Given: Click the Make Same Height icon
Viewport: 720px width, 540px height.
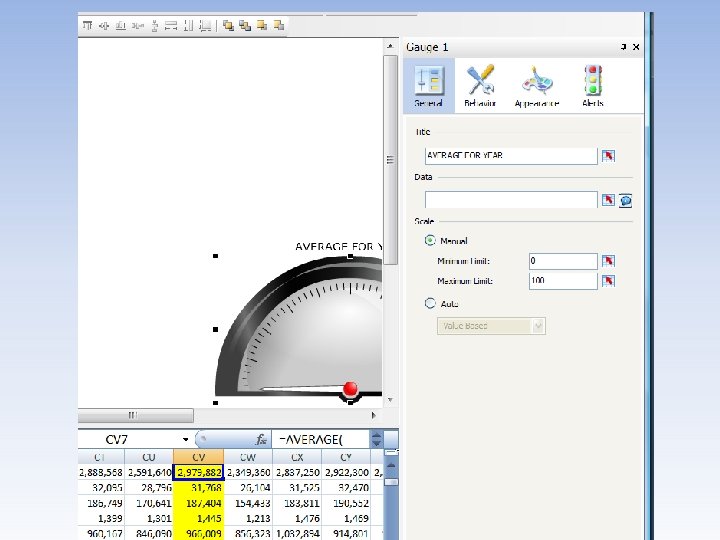Looking at the screenshot, I should pyautogui.click(x=188, y=26).
